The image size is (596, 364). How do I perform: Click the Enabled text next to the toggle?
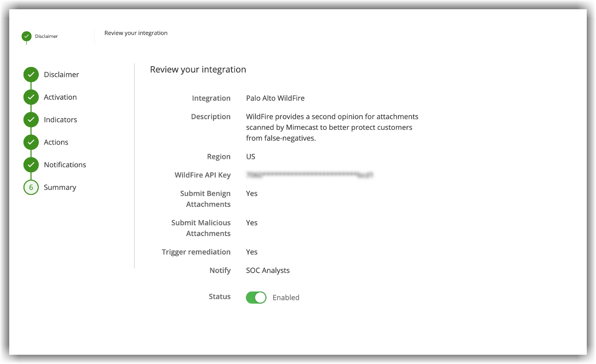[286, 297]
